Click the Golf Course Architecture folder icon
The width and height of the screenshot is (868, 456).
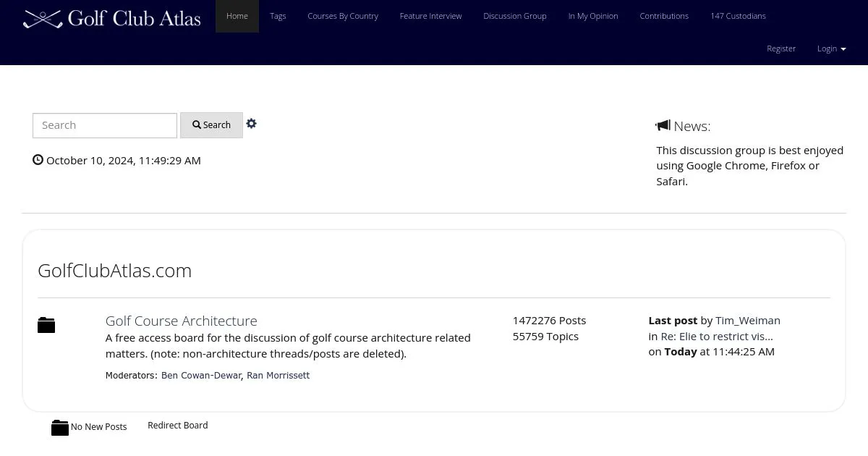point(46,326)
